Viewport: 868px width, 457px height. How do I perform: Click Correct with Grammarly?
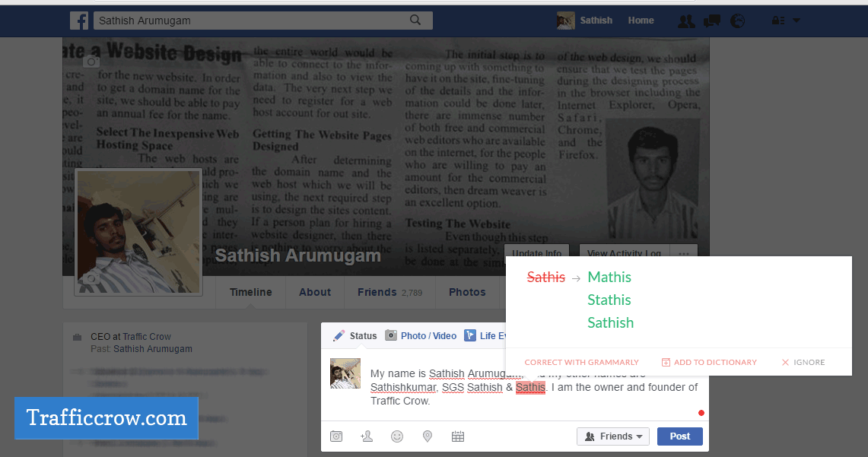[582, 363]
